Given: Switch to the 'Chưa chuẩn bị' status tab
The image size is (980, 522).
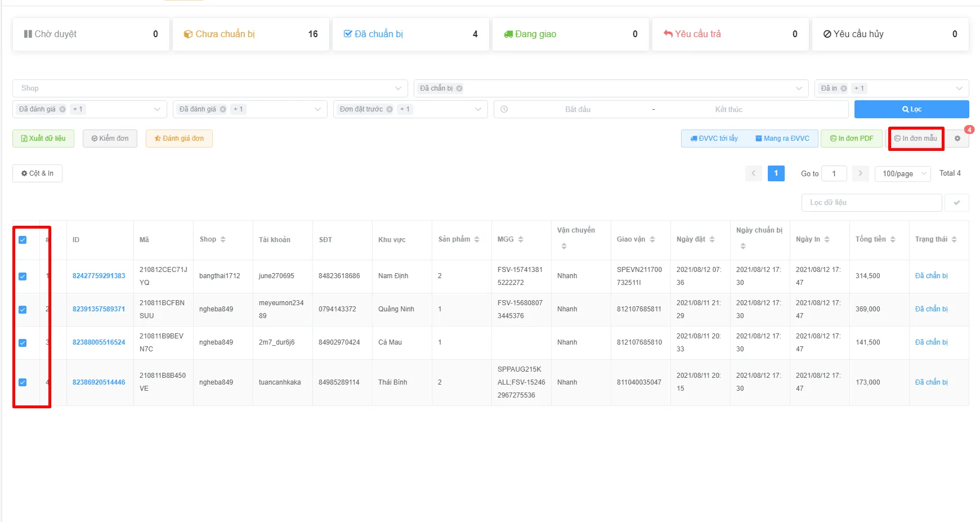Looking at the screenshot, I should (250, 34).
